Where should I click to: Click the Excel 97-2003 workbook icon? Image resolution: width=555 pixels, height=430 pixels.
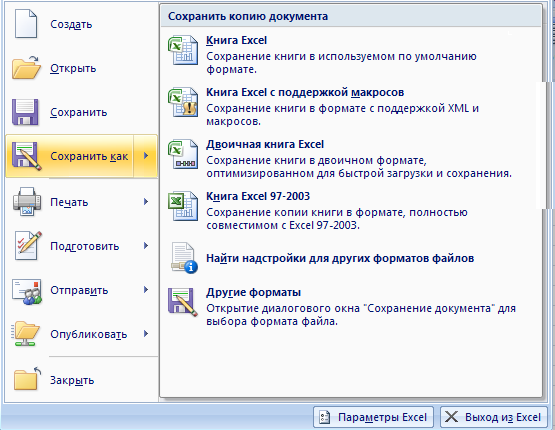point(183,206)
